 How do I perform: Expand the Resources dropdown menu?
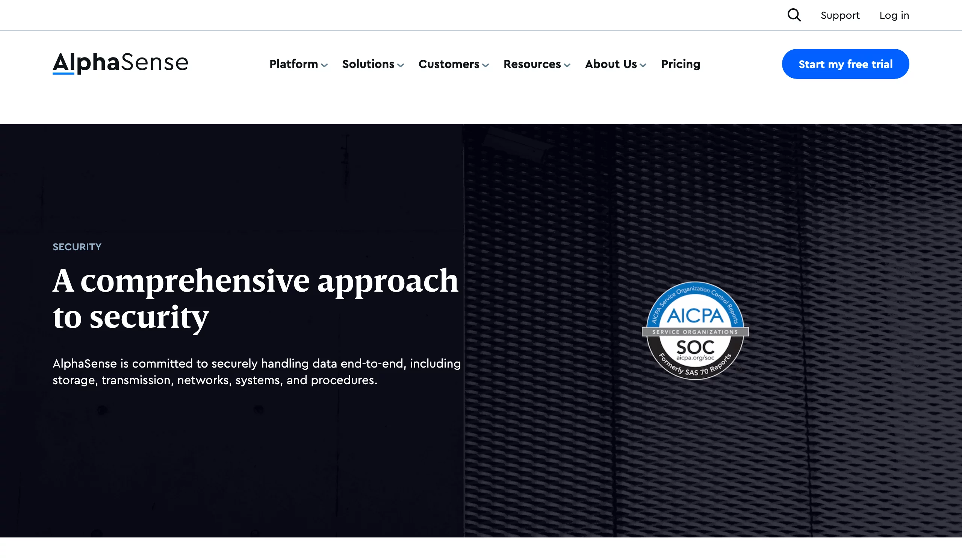click(x=537, y=64)
